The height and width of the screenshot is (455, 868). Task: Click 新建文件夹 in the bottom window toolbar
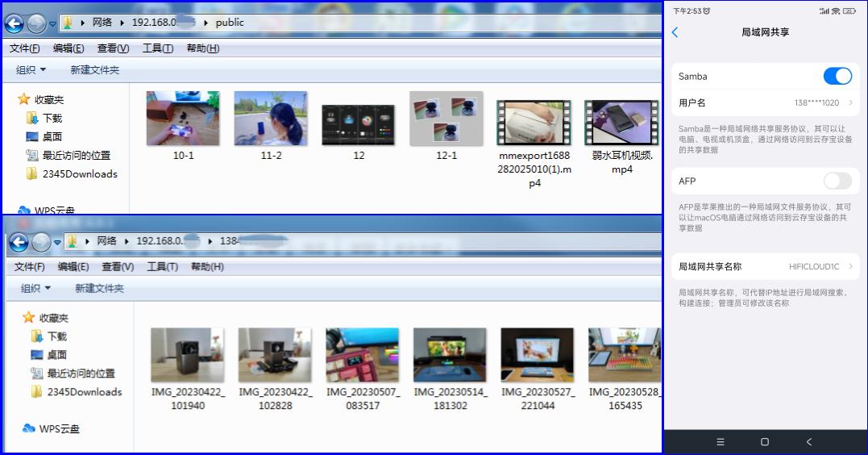click(x=99, y=288)
